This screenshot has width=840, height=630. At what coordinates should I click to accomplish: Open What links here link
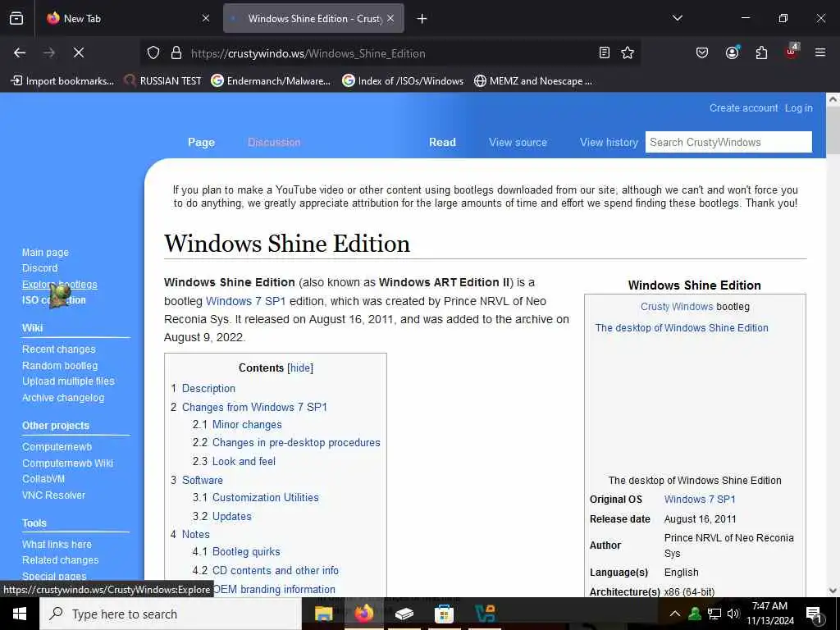[x=57, y=545]
